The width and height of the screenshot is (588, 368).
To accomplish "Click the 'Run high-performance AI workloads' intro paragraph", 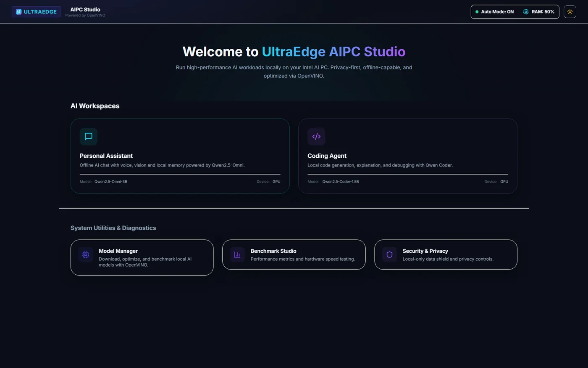I will 294,71.
